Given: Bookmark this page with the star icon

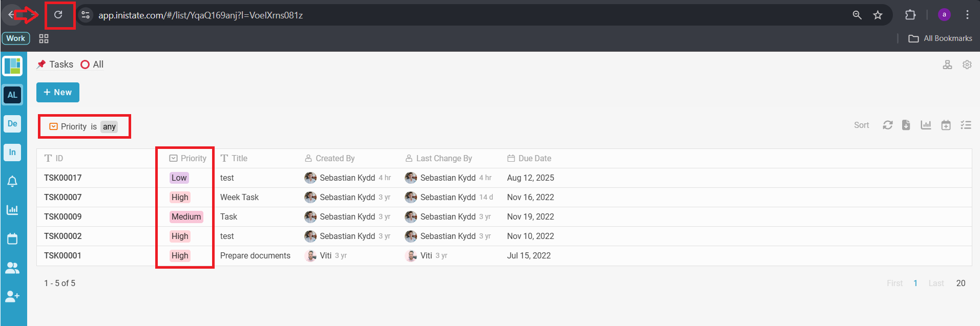Looking at the screenshot, I should tap(878, 15).
